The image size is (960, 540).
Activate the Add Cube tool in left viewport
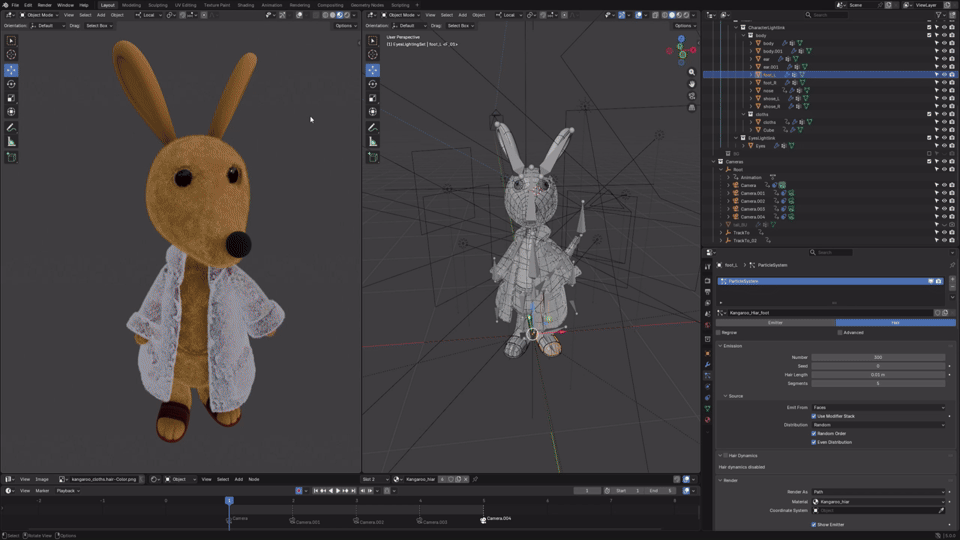(11, 157)
